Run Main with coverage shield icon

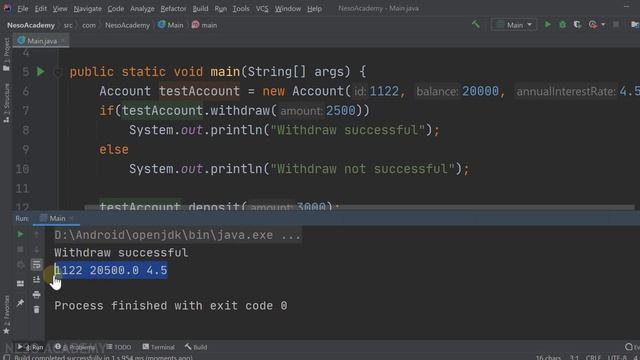coord(577,25)
